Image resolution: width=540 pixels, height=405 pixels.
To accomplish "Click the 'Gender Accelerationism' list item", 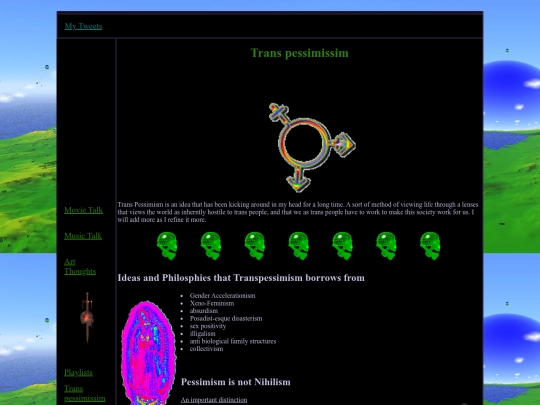I will tap(222, 295).
